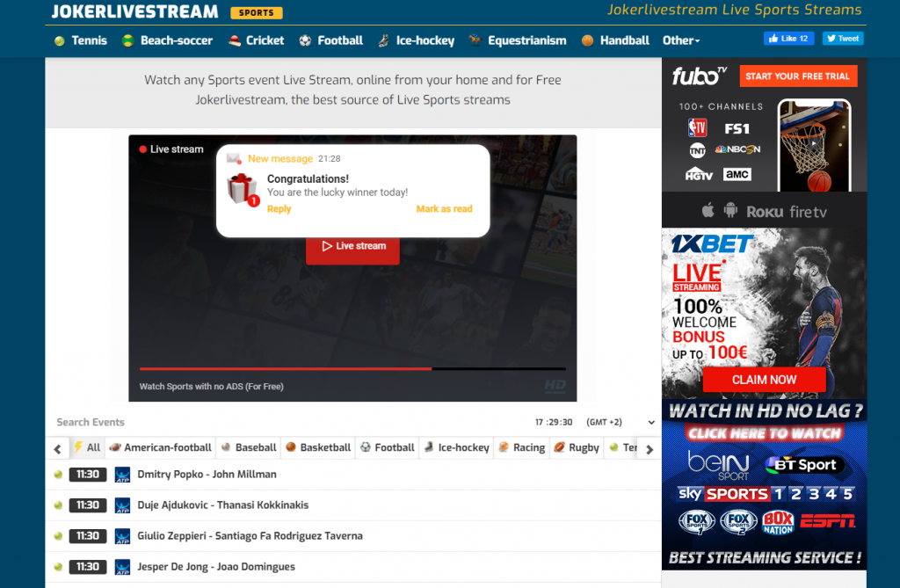The width and height of the screenshot is (900, 588).
Task: Click START YOUR FREE TRIAL fubo button
Action: point(798,76)
